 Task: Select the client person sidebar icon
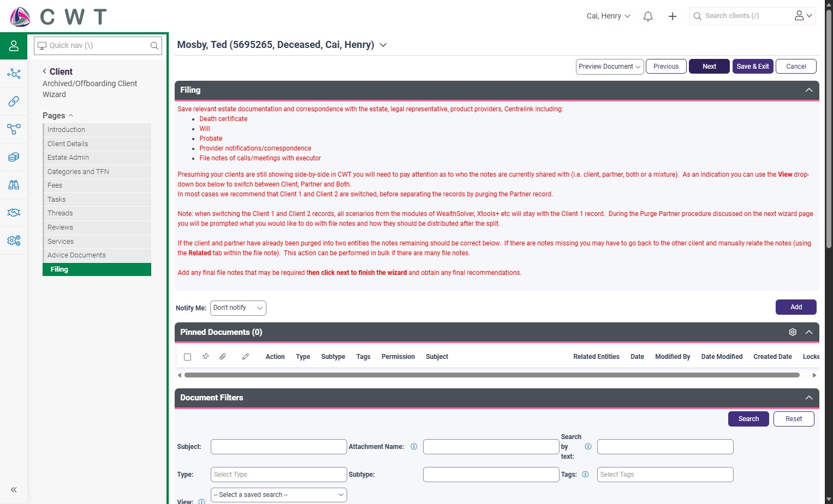14,46
